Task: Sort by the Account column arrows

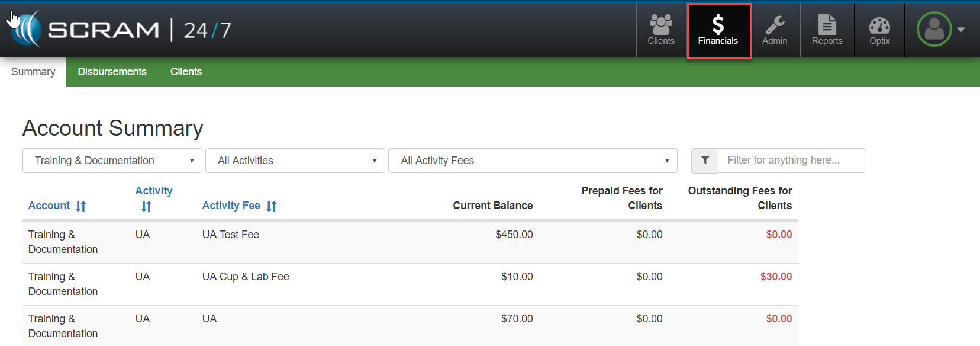Action: click(x=81, y=206)
